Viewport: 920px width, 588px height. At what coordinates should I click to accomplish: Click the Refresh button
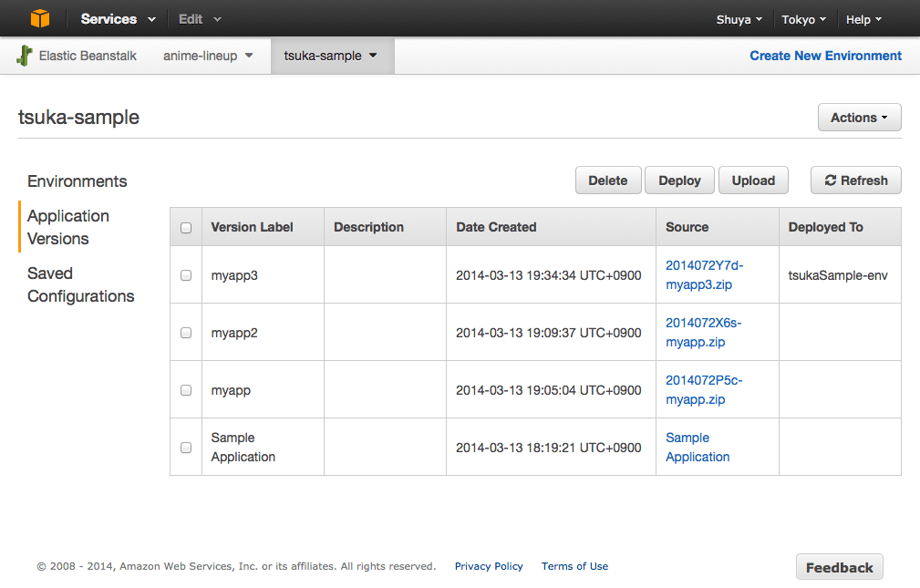coord(855,181)
